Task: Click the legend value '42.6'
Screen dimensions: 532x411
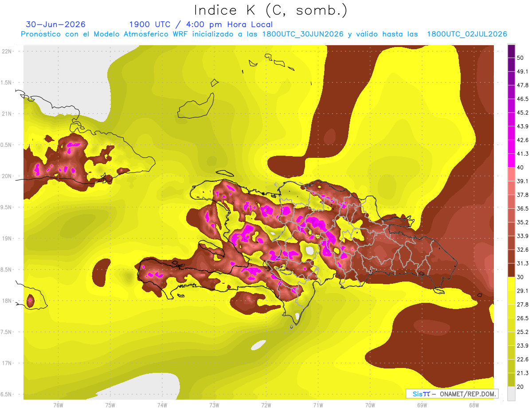Action: pyautogui.click(x=523, y=140)
